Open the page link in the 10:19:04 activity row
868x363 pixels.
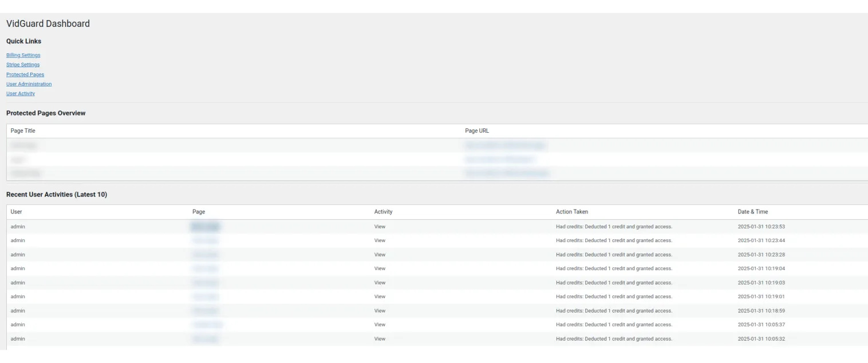click(205, 269)
